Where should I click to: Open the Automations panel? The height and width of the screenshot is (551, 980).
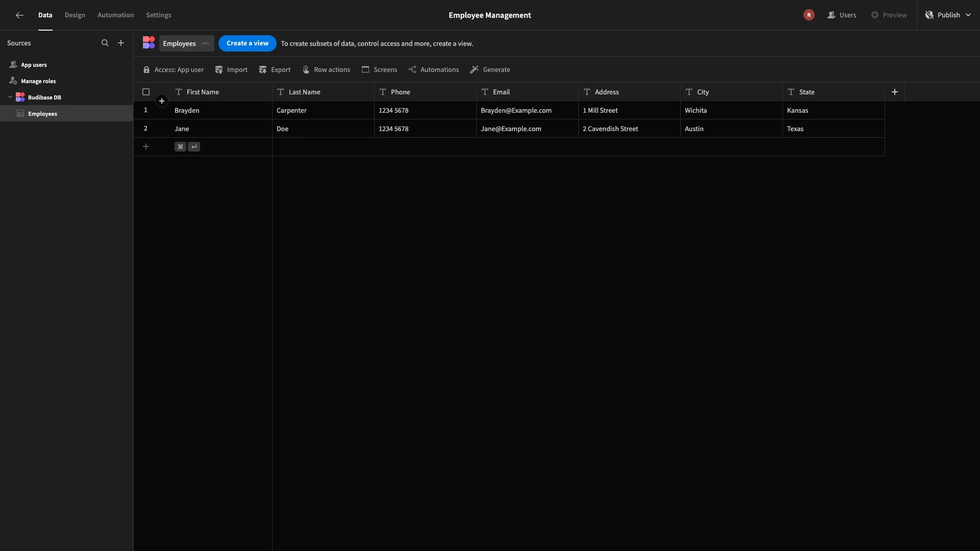pos(434,70)
